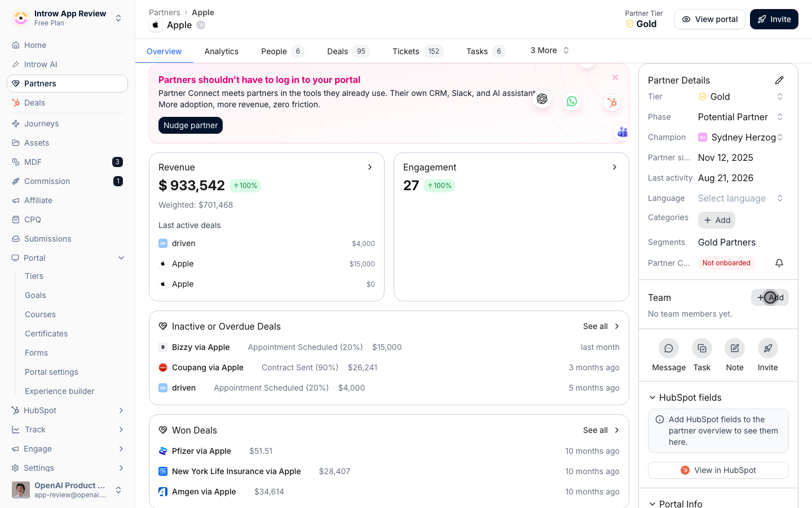This screenshot has height=508, width=812.
Task: Create a Task using the task icon
Action: tap(702, 348)
